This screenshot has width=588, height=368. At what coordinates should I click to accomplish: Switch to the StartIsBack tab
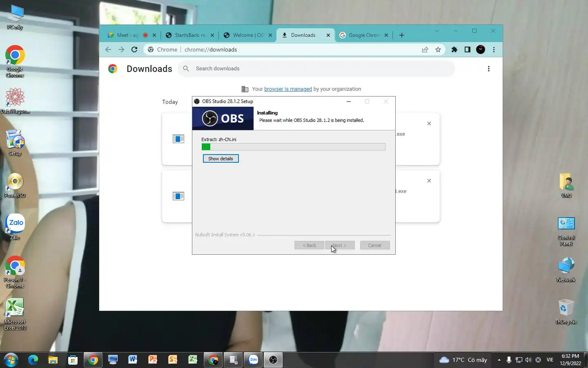tap(190, 35)
